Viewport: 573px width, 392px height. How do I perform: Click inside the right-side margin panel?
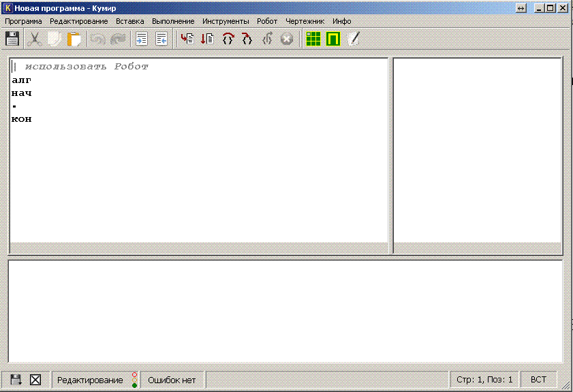(478, 150)
